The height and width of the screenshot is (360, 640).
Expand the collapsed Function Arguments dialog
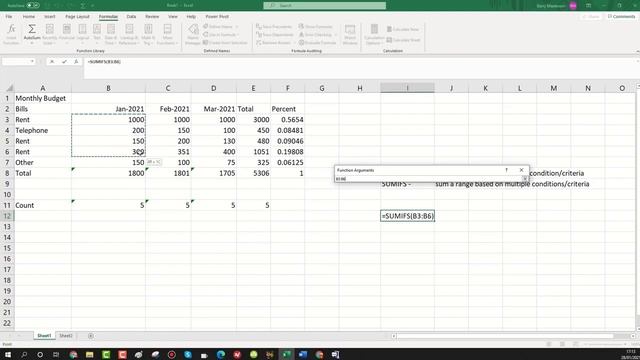pyautogui.click(x=525, y=179)
